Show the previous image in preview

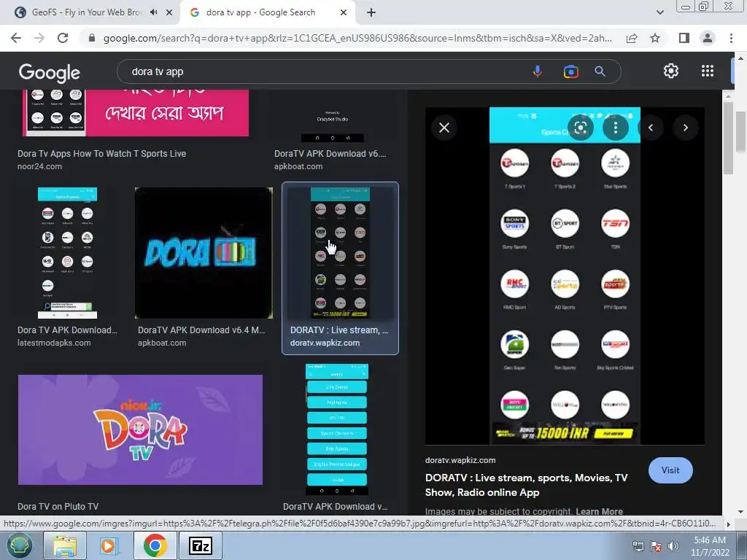[x=650, y=128]
